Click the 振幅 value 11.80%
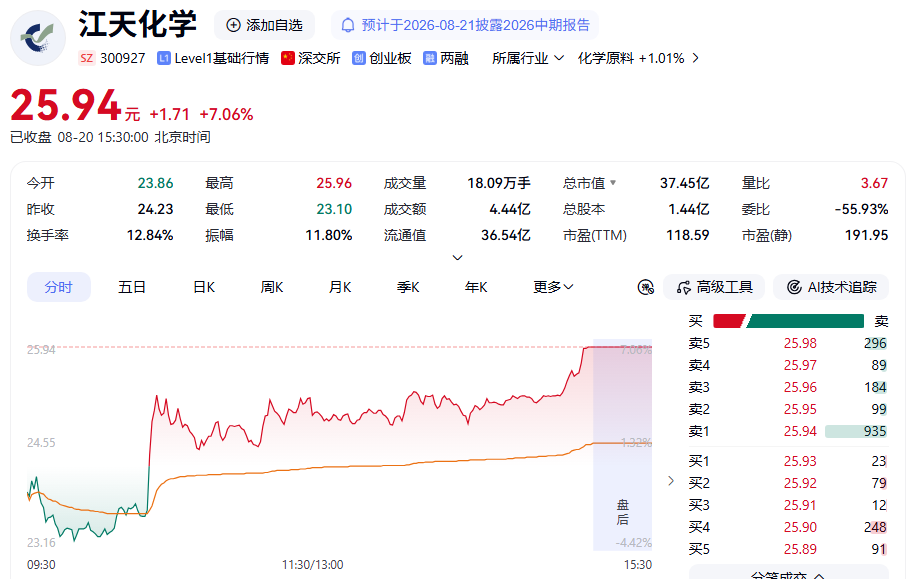Viewport: 913px width, 579px height. coord(328,235)
